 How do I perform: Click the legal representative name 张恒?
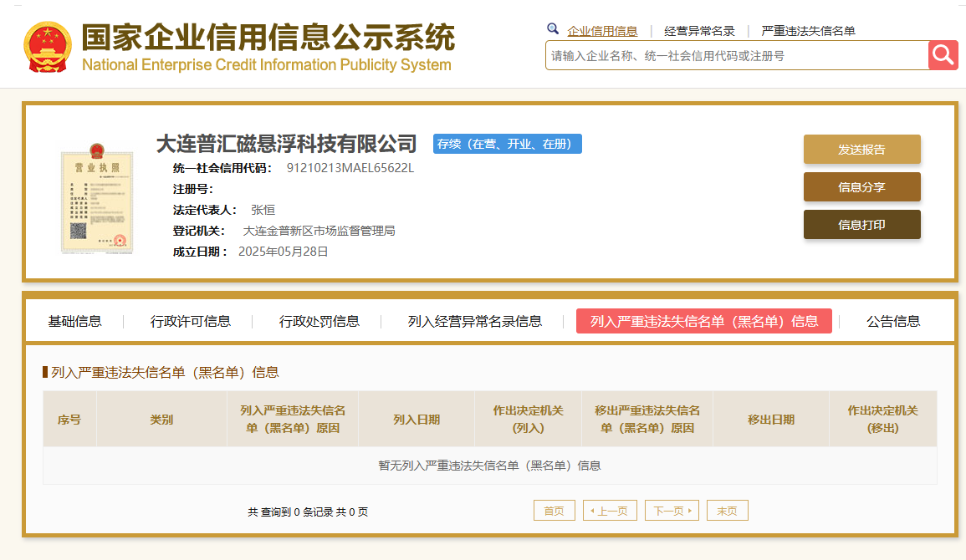point(263,210)
